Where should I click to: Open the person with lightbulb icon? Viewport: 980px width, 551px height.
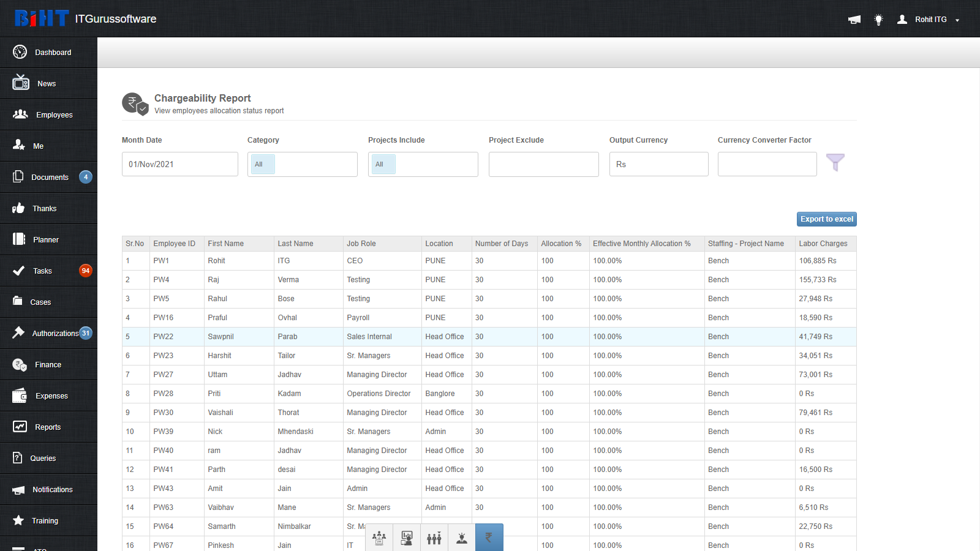pyautogui.click(x=462, y=538)
